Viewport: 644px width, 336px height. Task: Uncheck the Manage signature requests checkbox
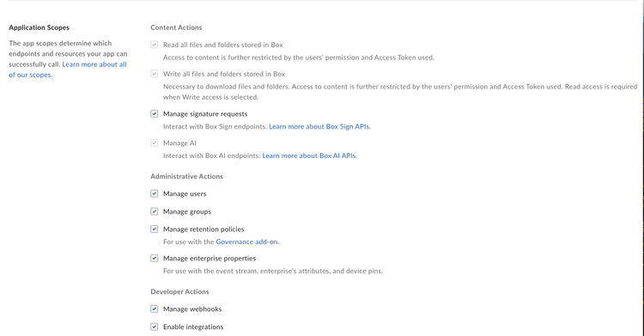154,114
